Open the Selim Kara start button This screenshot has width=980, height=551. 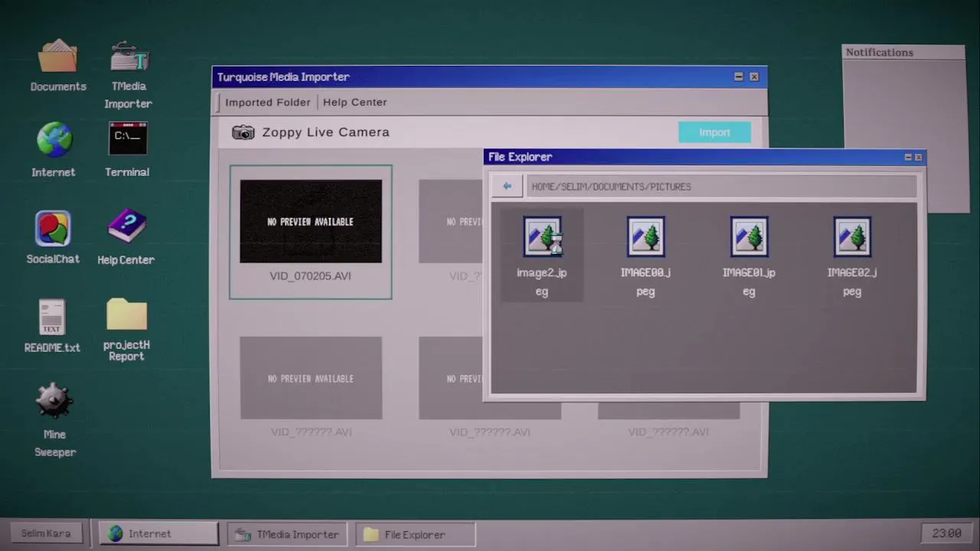point(46,533)
